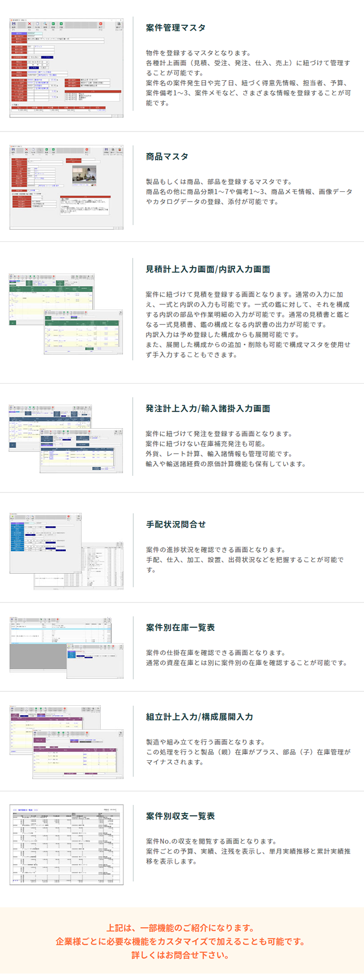Click the product photo inside 商品マスタ screenshot

point(84,175)
